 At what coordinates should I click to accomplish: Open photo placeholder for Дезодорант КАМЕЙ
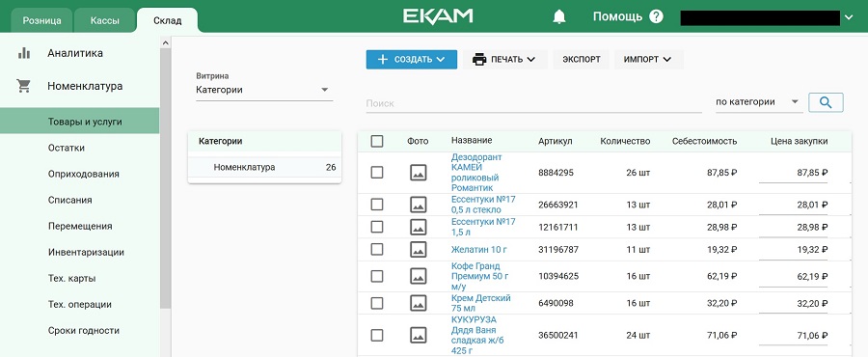coord(418,173)
